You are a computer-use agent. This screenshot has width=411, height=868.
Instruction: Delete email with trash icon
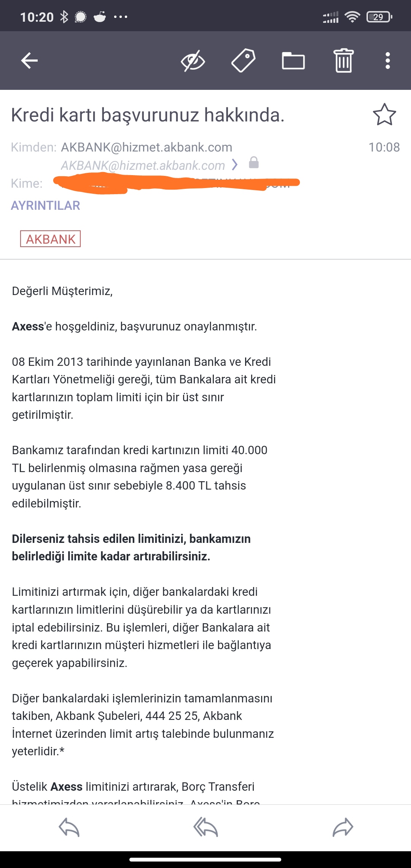click(344, 61)
